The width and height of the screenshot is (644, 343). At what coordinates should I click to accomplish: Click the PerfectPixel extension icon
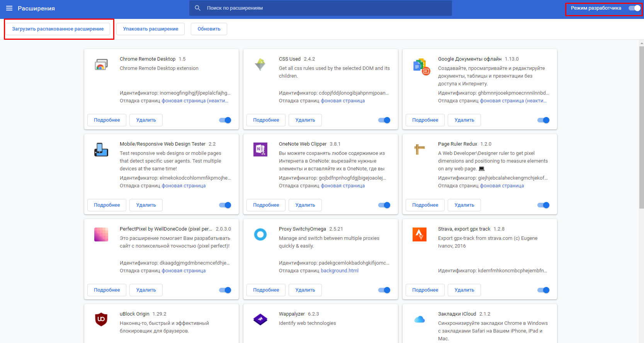(101, 234)
